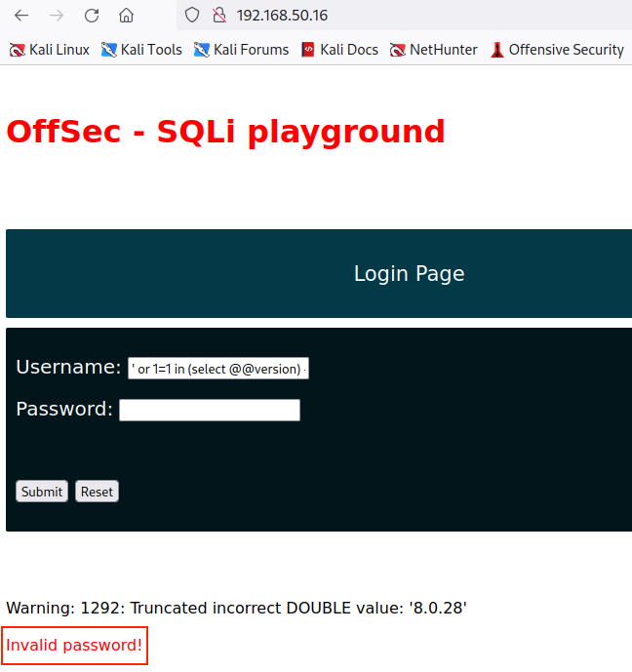
Task: Click the OffSec - SQLi playground heading
Action: pos(225,132)
